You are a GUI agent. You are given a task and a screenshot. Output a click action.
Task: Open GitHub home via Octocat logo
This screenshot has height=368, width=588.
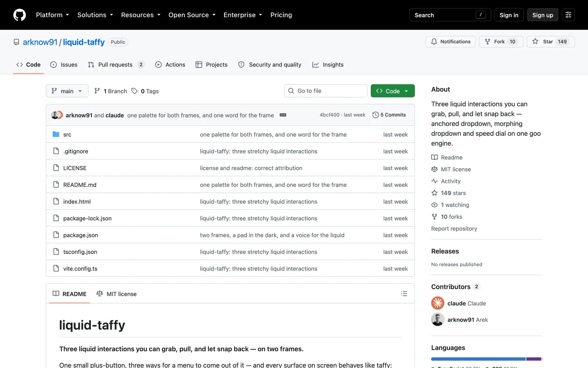[x=19, y=15]
